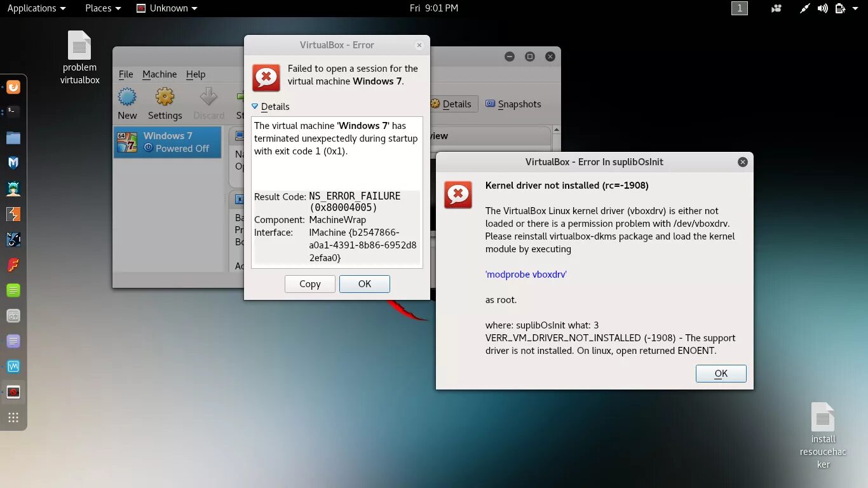Click red-framed app icon in dock
868x488 pixels.
[13, 392]
